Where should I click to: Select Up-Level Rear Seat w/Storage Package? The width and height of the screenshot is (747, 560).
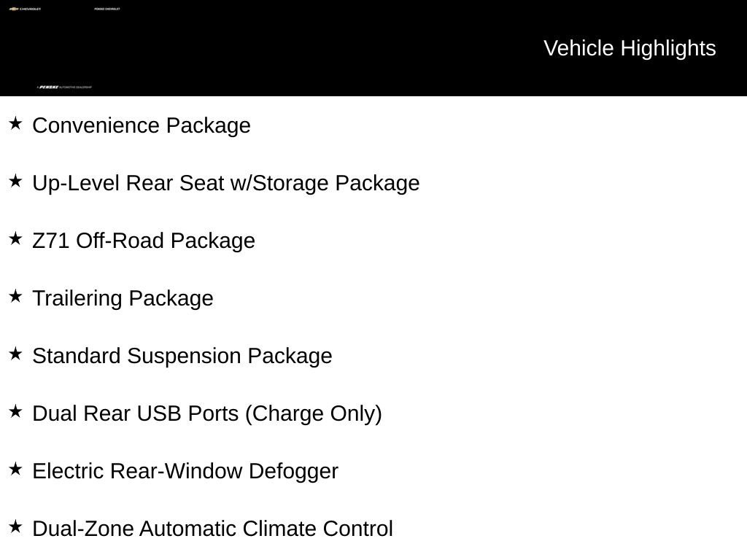226,183
